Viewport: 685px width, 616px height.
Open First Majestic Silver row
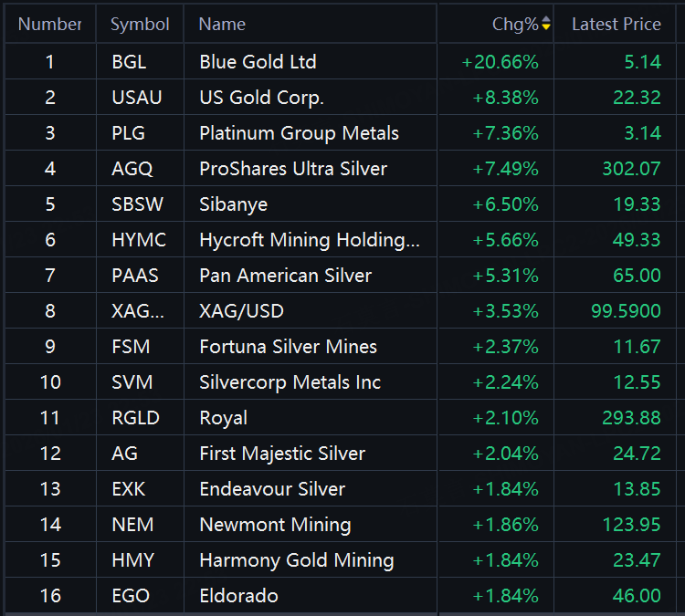[282, 454]
